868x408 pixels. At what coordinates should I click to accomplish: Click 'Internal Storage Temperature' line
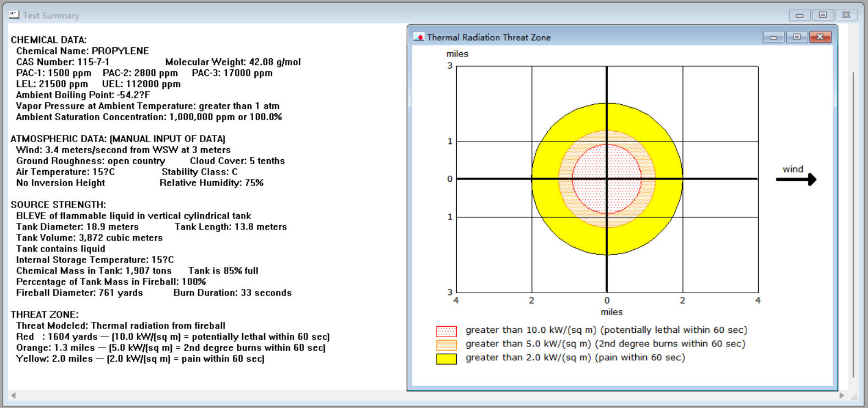click(95, 260)
